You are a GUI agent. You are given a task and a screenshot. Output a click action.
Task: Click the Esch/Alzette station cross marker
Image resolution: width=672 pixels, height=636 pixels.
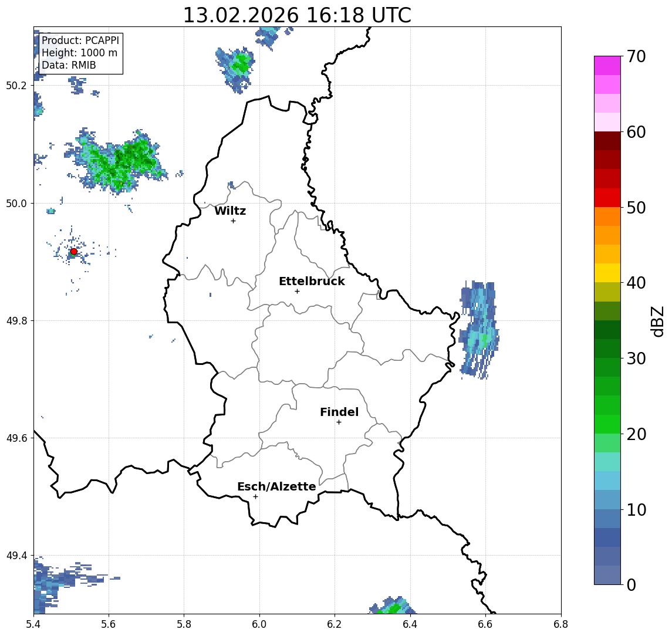coord(255,497)
